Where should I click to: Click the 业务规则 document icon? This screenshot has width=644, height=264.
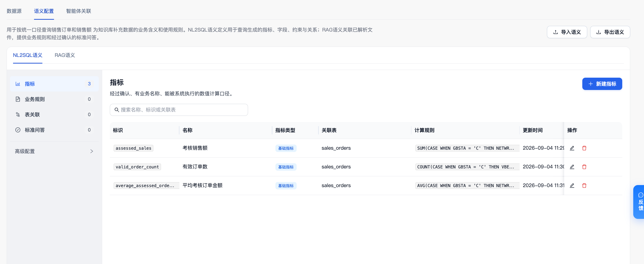click(x=18, y=99)
